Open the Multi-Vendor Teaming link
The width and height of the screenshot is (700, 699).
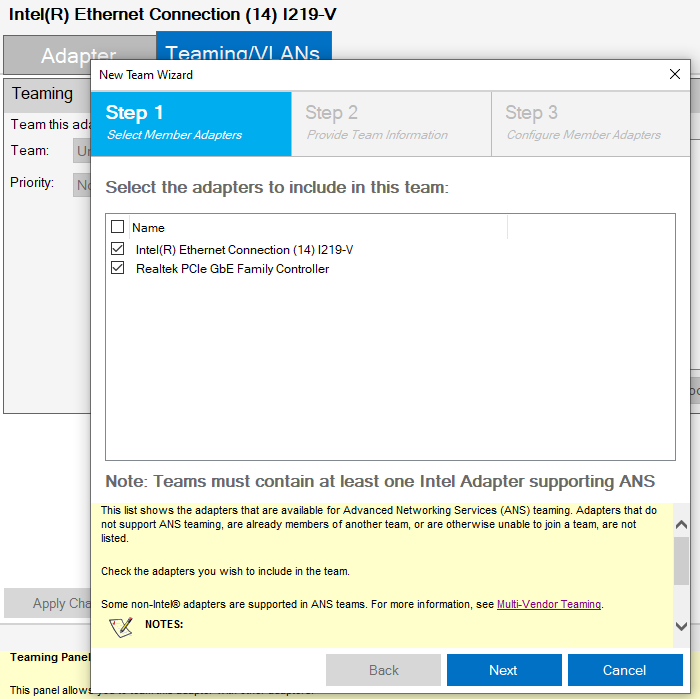coord(549,604)
